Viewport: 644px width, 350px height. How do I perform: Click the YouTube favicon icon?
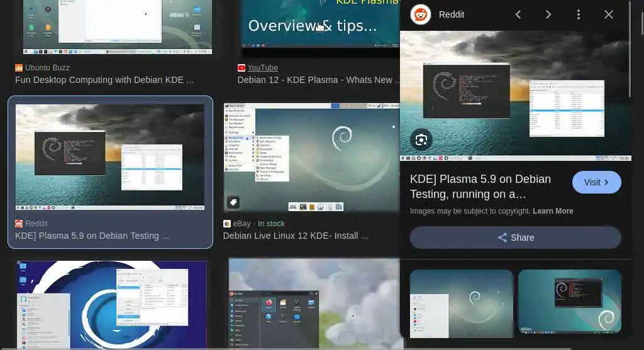click(x=241, y=68)
